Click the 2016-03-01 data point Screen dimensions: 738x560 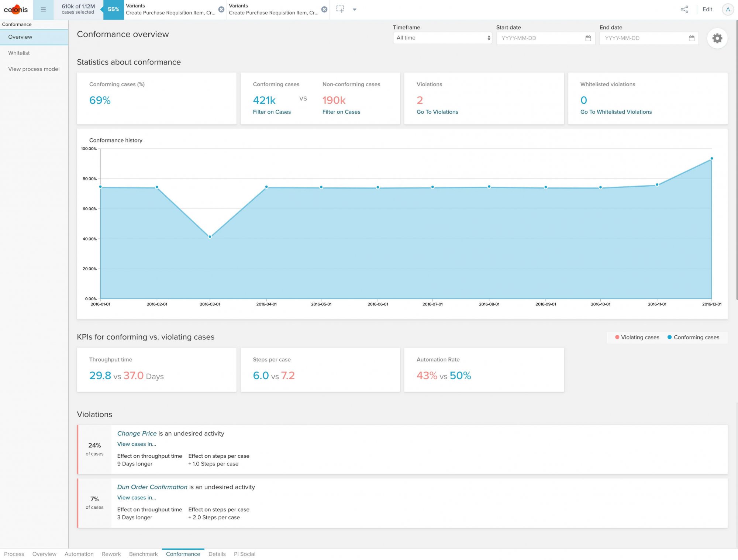(x=210, y=237)
